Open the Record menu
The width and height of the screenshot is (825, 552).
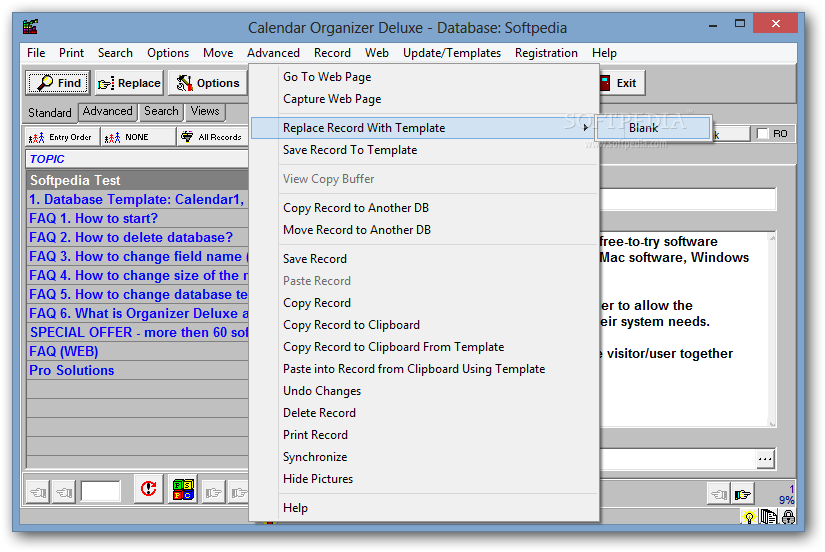point(332,53)
